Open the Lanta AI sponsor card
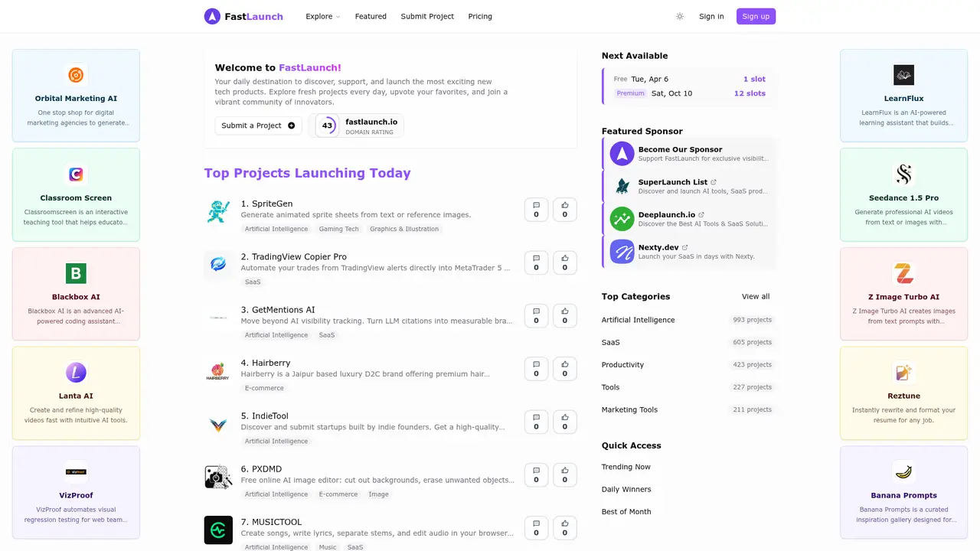The image size is (980, 551). coord(76,393)
